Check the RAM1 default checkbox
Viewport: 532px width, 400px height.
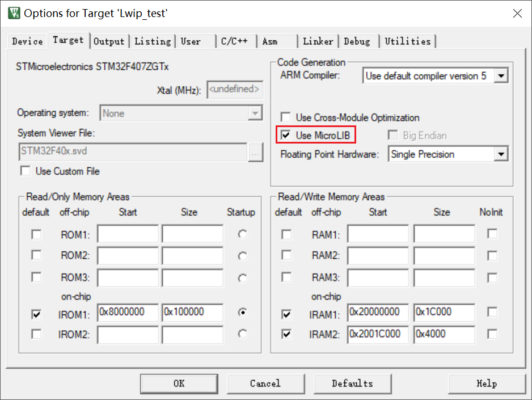[286, 234]
